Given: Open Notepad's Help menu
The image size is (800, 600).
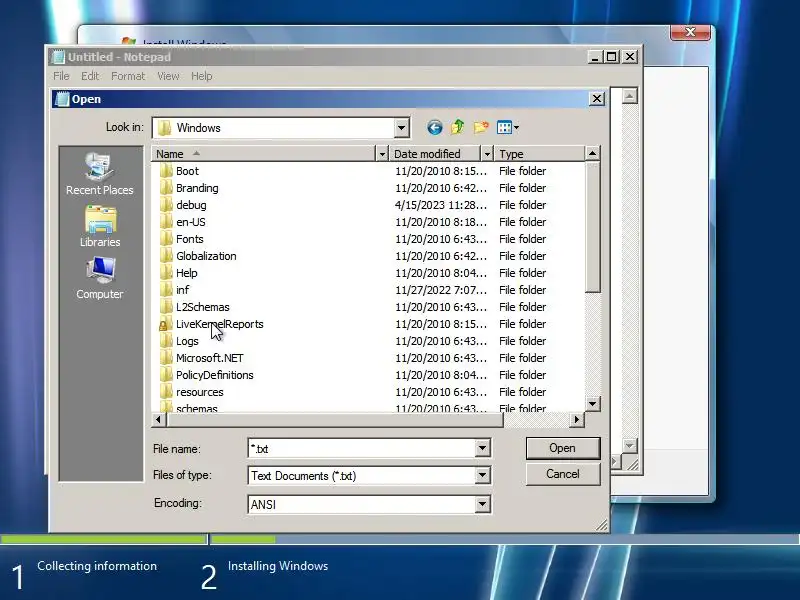Looking at the screenshot, I should [x=202, y=76].
